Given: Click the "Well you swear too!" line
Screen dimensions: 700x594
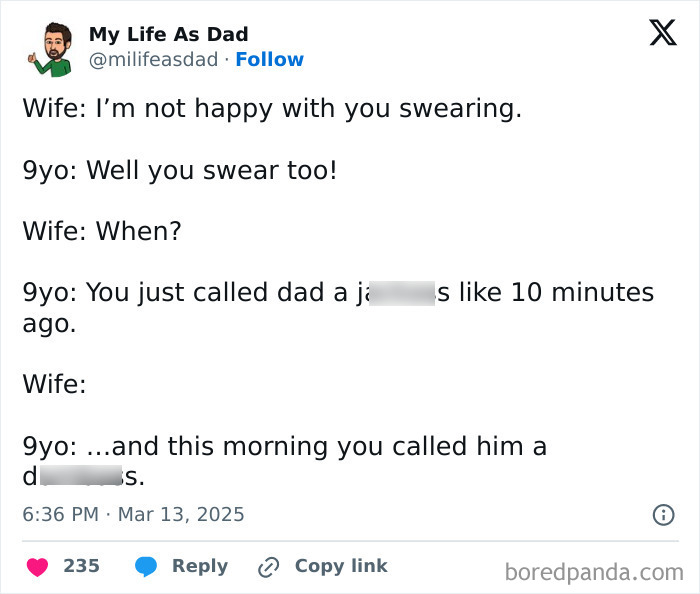Looking at the screenshot, I should tap(180, 170).
